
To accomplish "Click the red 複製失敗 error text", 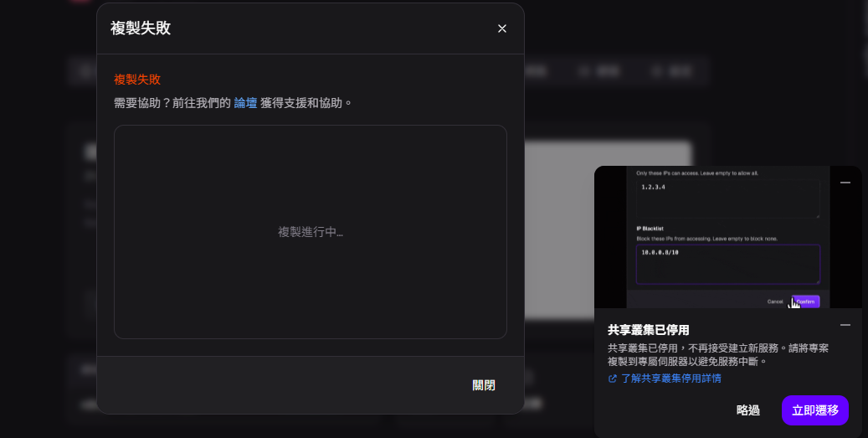I will [x=137, y=80].
